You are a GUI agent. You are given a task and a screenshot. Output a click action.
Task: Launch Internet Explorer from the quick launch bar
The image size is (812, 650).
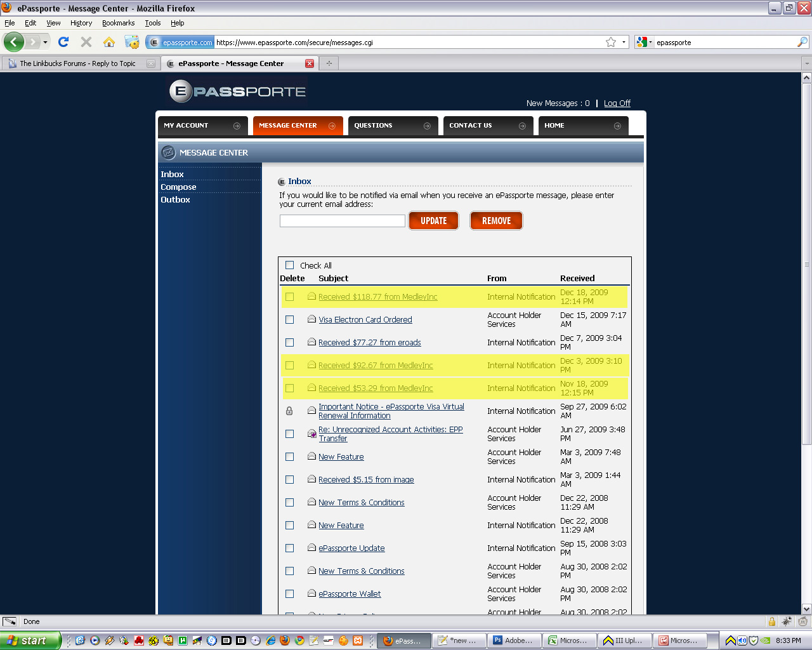[270, 640]
